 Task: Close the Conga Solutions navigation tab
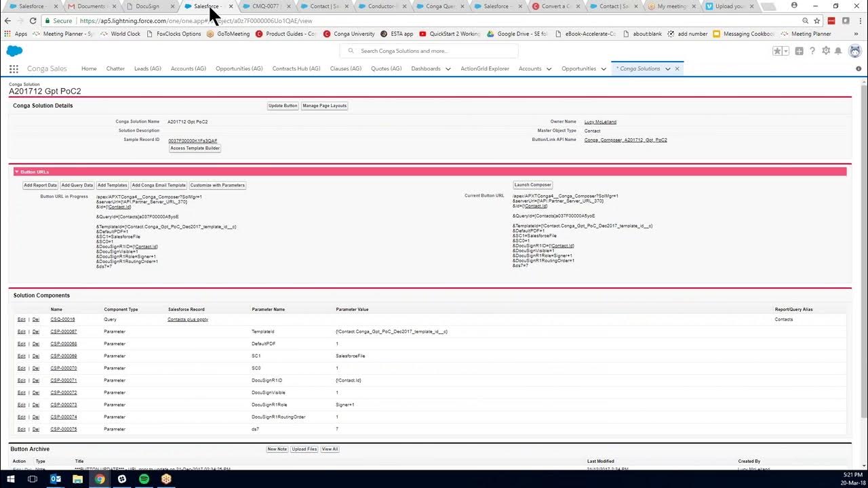(x=677, y=68)
